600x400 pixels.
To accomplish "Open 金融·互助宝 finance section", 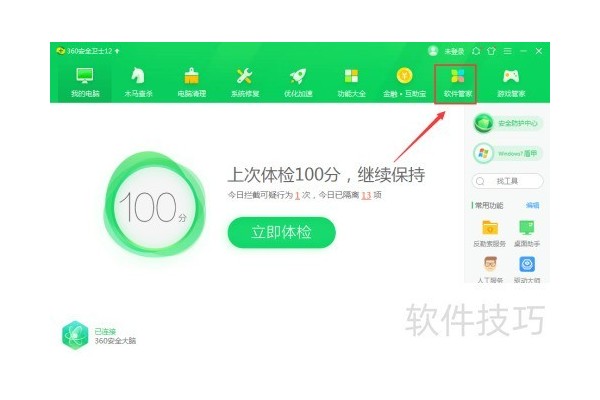I will pyautogui.click(x=404, y=82).
